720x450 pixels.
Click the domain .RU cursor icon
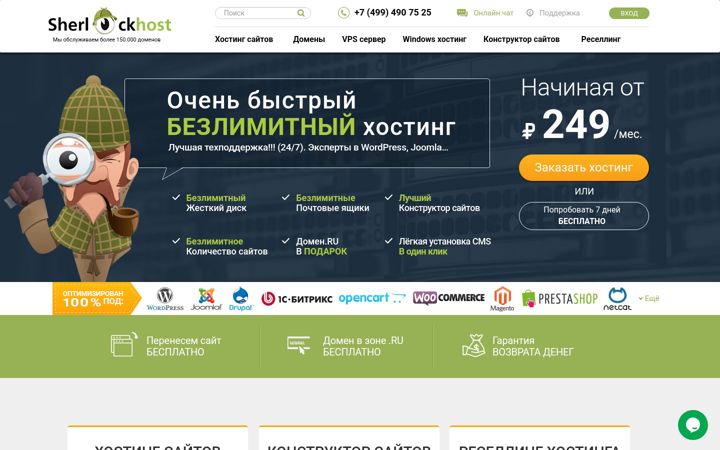[298, 345]
